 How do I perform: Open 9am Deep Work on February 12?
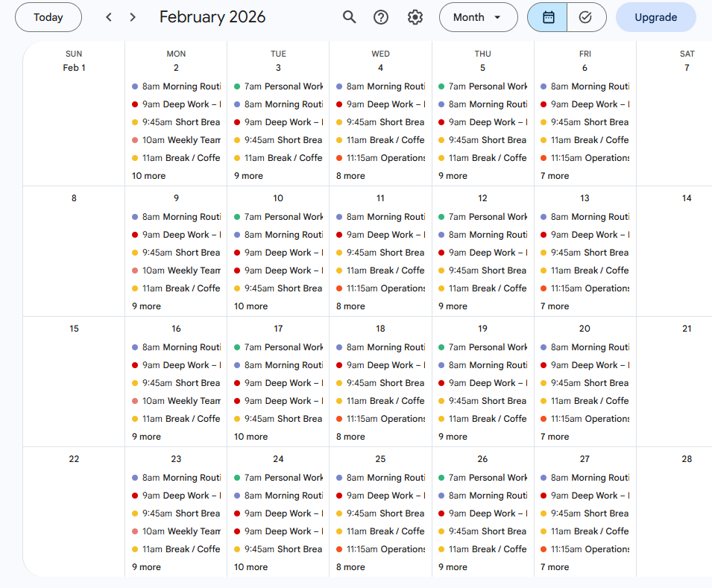pos(482,253)
